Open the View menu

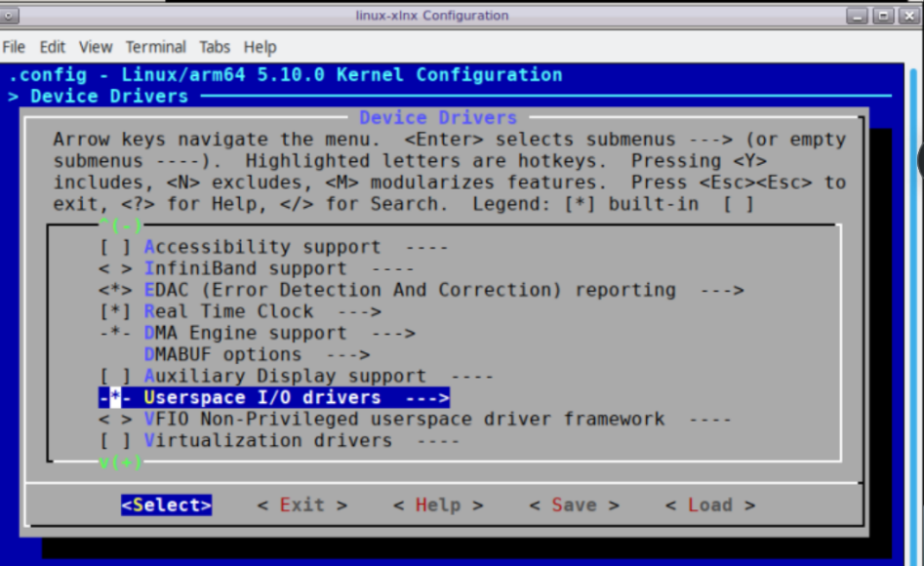click(x=95, y=46)
